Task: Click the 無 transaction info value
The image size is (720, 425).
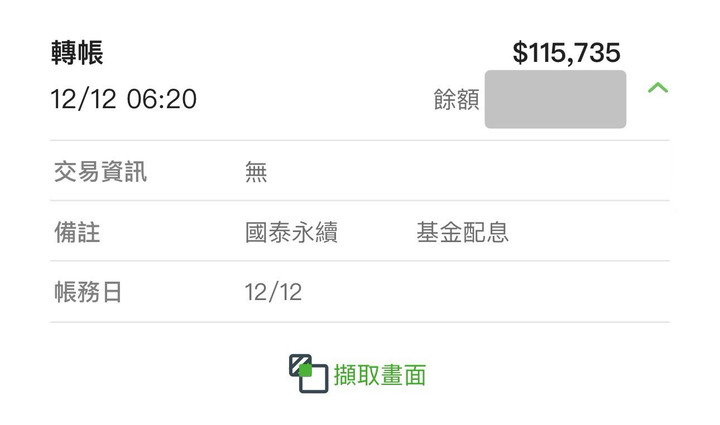Action: (x=256, y=172)
